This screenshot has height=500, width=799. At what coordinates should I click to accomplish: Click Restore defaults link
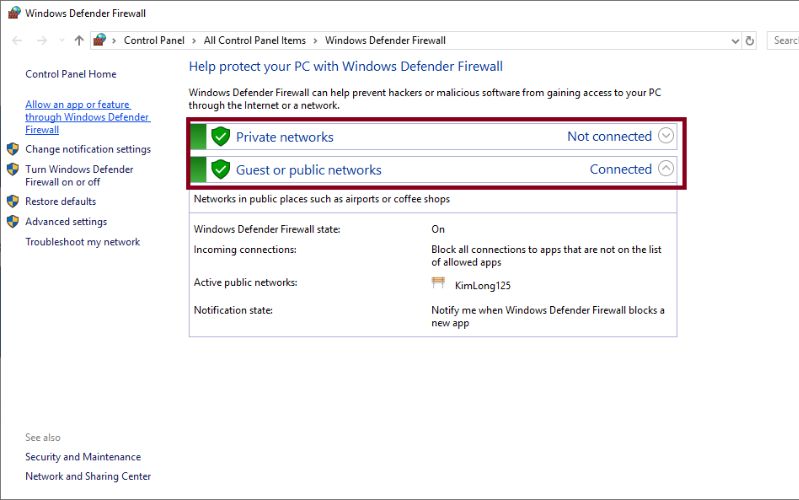pyautogui.click(x=61, y=201)
